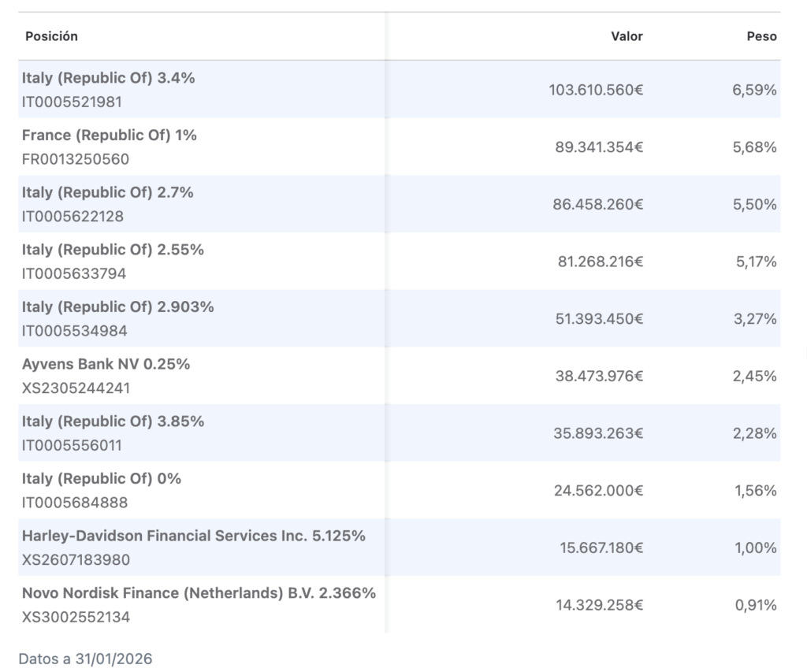Click ISIN code XS3002552134
807x672 pixels.
76,617
